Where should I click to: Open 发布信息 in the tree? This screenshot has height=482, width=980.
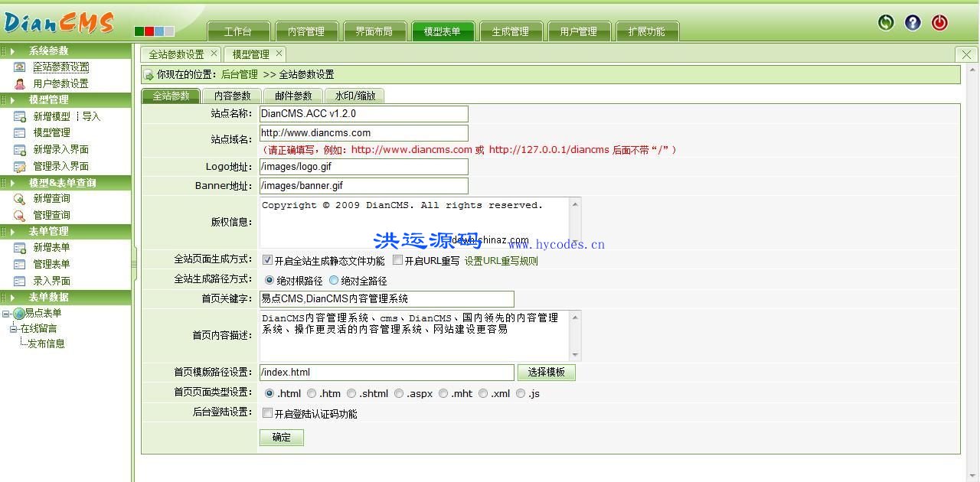(47, 344)
